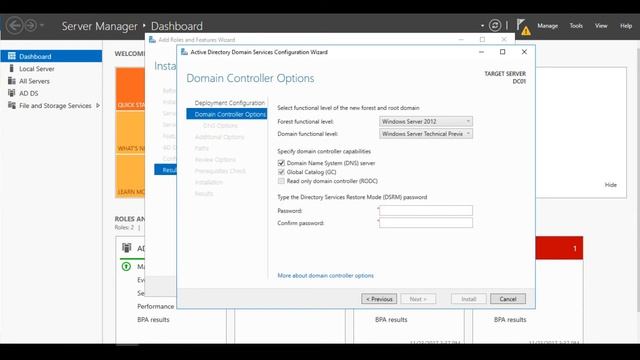Click the Add Roles and Features Wizard icon
This screenshot has height=360, width=640.
[x=152, y=40]
